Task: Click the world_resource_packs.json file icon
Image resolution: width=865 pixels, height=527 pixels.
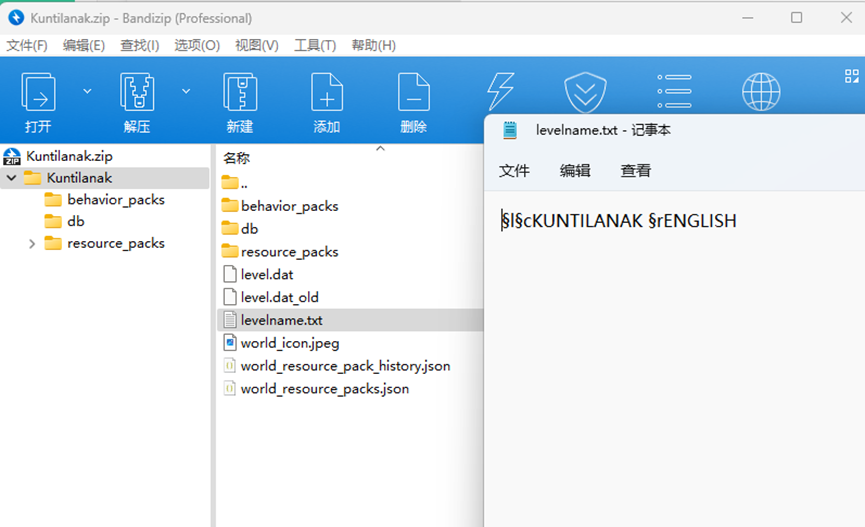Action: point(229,388)
